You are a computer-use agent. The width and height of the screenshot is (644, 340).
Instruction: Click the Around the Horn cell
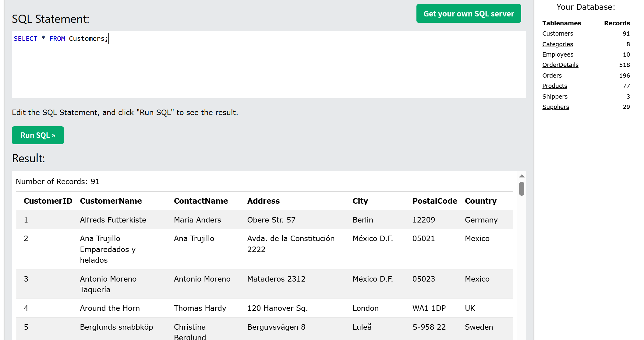[110, 308]
